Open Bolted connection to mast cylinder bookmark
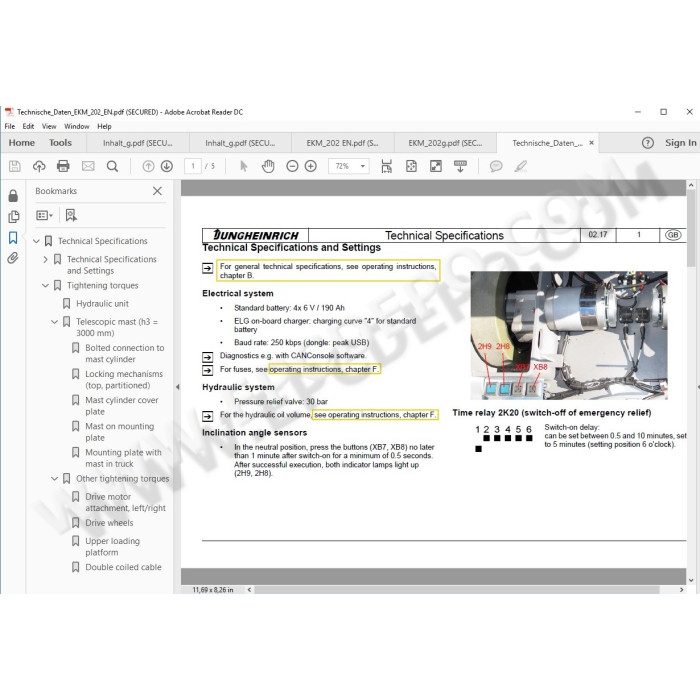The height and width of the screenshot is (700, 700). pos(125,354)
